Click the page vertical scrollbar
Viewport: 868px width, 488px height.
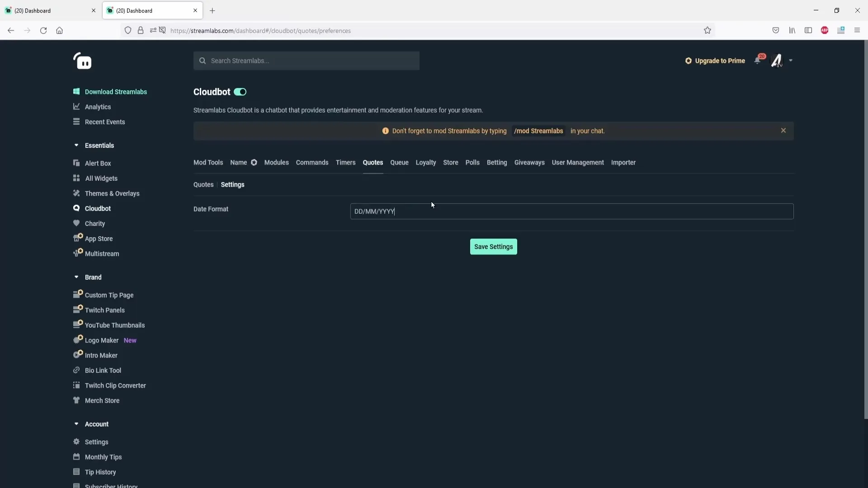click(866, 230)
